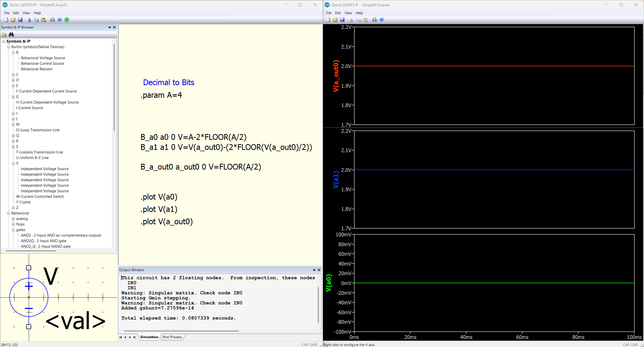Expand the flops category

click(13, 224)
